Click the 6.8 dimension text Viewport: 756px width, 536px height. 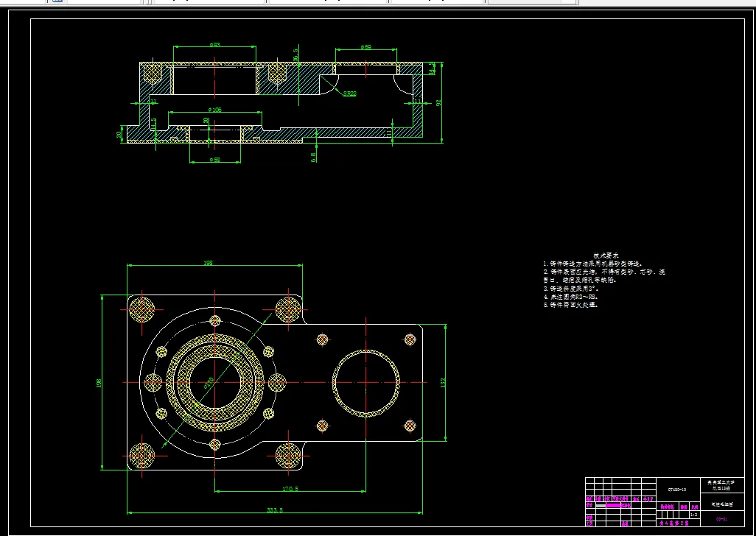[313, 157]
